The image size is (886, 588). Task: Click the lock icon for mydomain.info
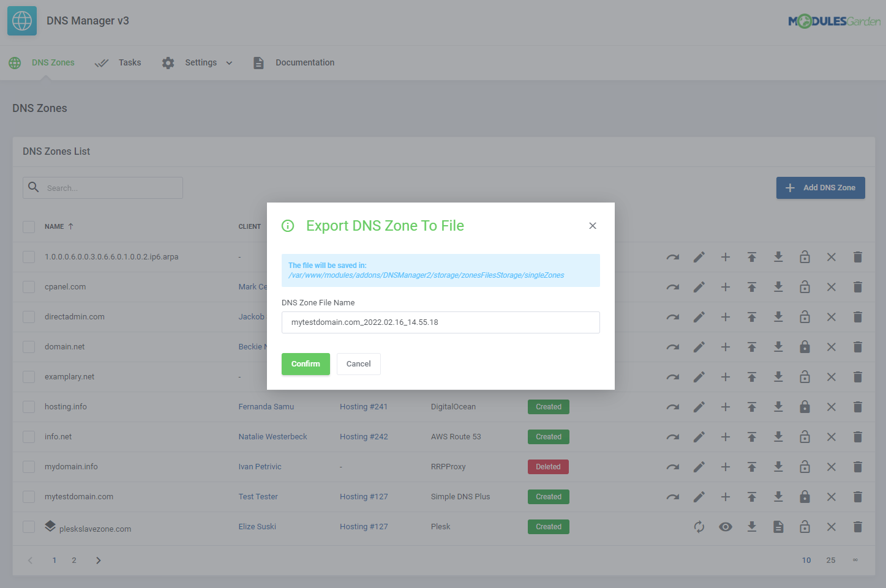click(805, 467)
